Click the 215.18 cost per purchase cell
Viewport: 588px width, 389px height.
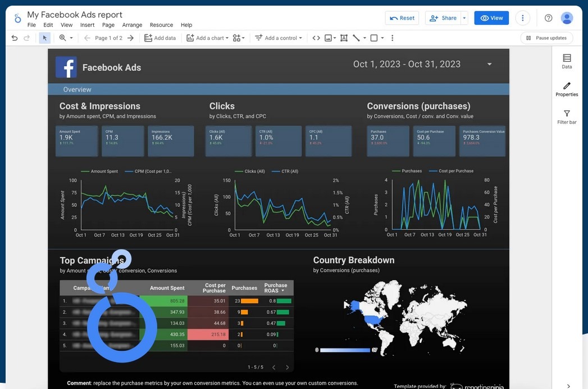click(x=208, y=334)
